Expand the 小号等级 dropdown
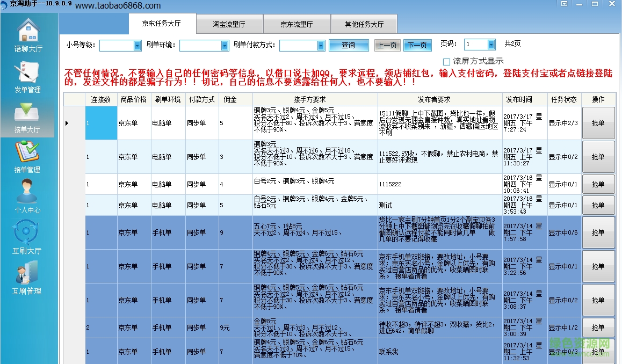622x364 pixels. click(137, 46)
